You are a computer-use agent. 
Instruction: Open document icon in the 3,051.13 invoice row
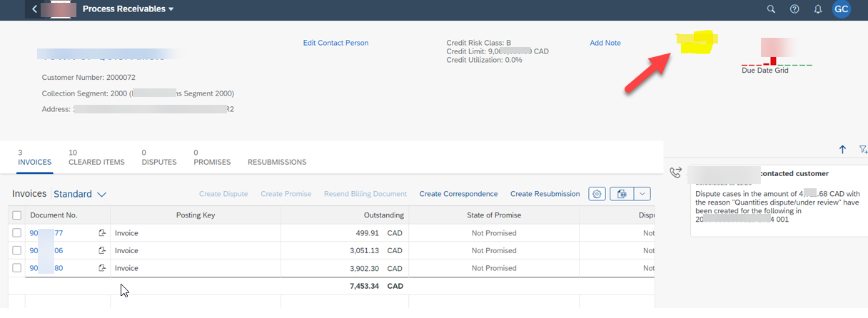tap(102, 250)
